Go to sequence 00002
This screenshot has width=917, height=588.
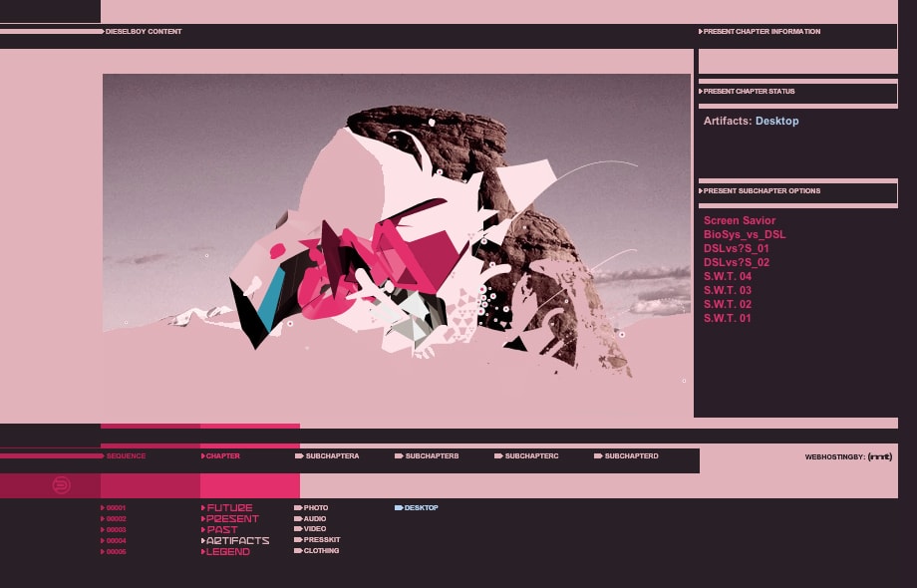114,519
